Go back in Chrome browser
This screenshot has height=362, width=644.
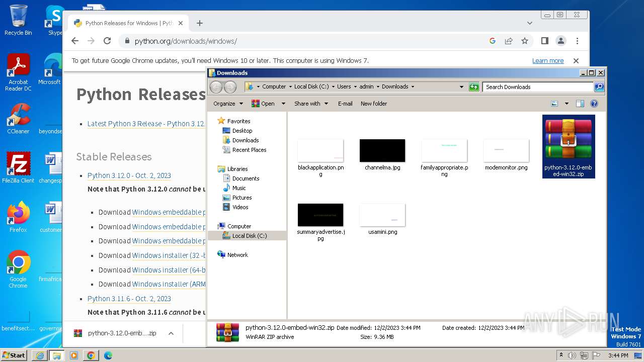click(75, 41)
